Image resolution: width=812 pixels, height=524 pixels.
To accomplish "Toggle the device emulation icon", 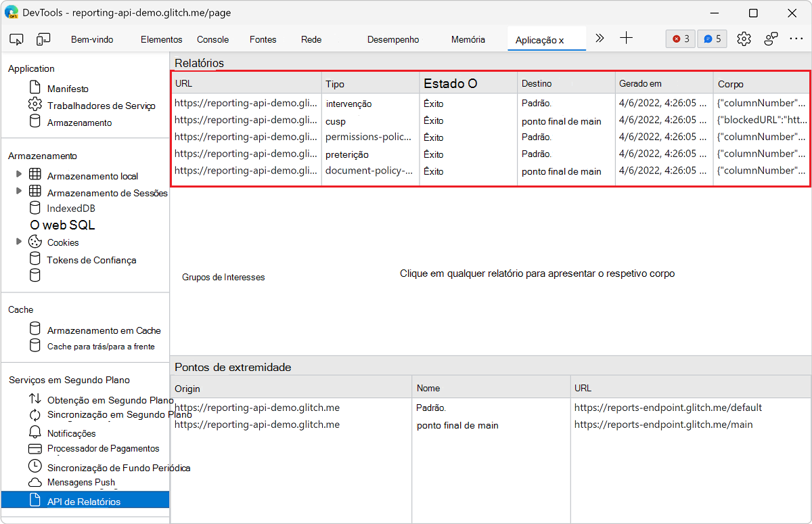I will [x=43, y=39].
